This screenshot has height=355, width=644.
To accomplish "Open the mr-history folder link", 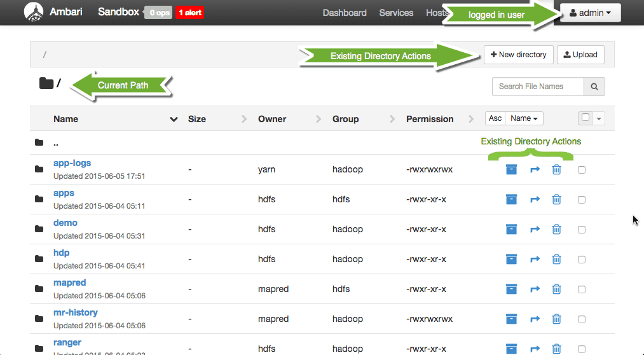I will click(x=76, y=312).
